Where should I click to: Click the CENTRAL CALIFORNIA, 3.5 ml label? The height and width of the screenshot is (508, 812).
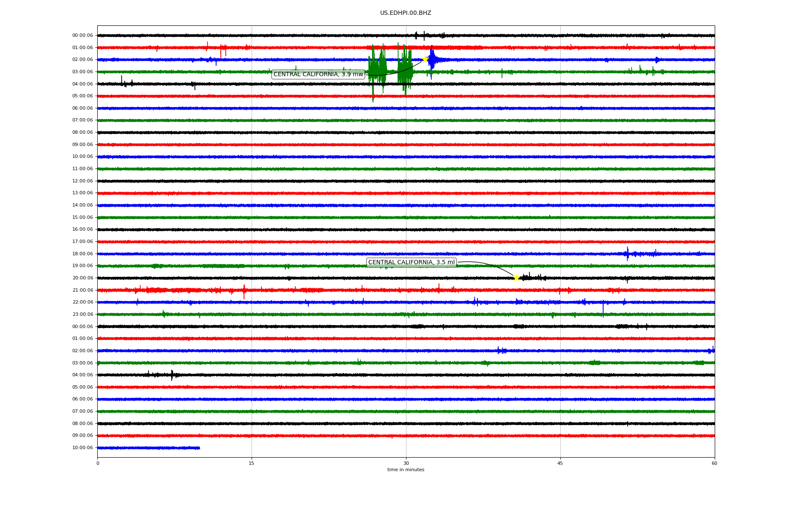tap(411, 262)
